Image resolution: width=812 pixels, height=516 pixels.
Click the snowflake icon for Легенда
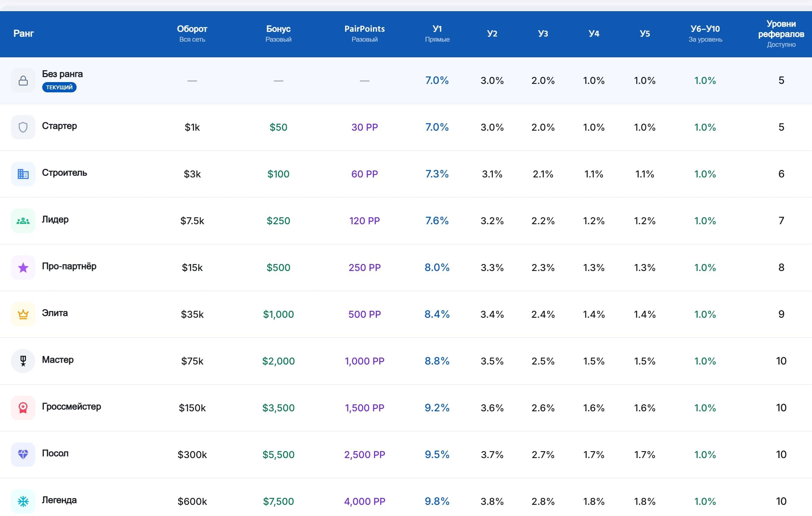click(23, 502)
